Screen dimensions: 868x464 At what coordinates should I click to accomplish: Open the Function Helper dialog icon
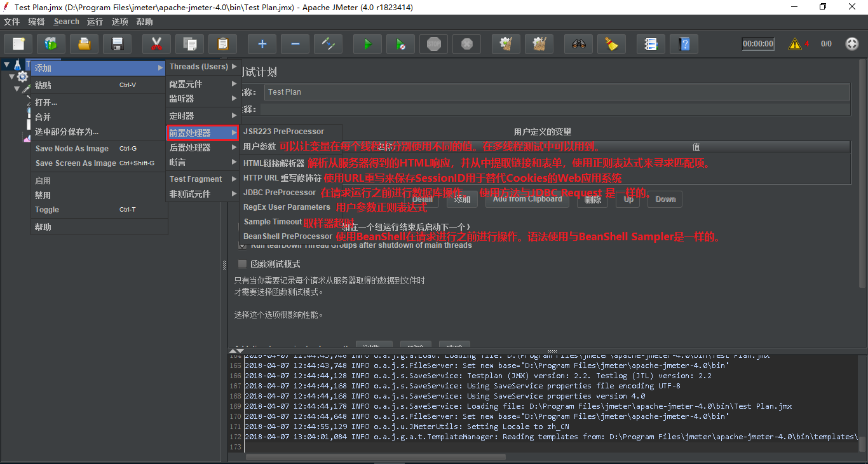(x=651, y=44)
